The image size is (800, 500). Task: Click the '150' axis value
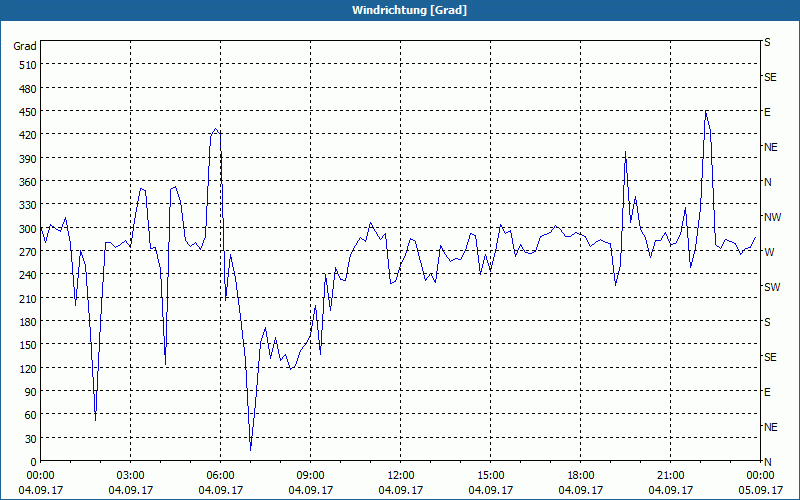coord(29,345)
